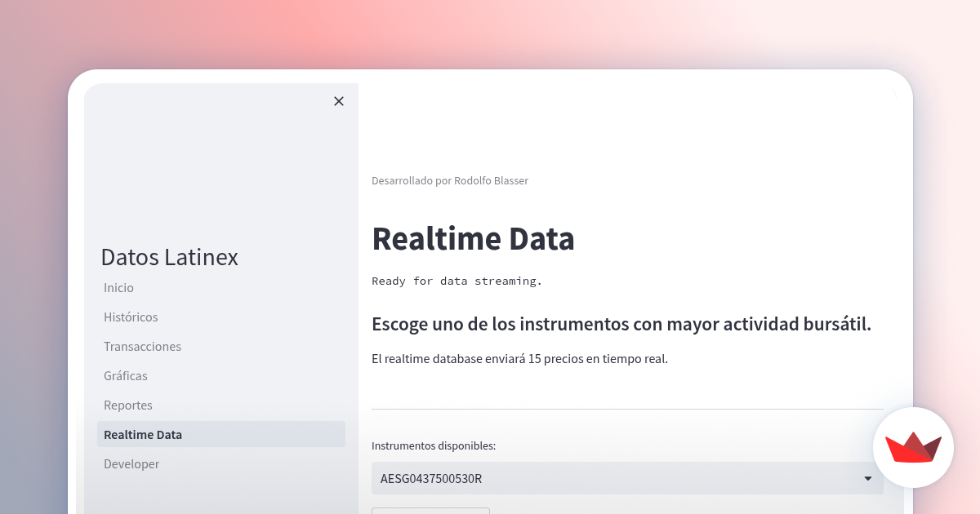Click the Realtime Data page heading
The height and width of the screenshot is (514, 980).
pyautogui.click(x=473, y=238)
